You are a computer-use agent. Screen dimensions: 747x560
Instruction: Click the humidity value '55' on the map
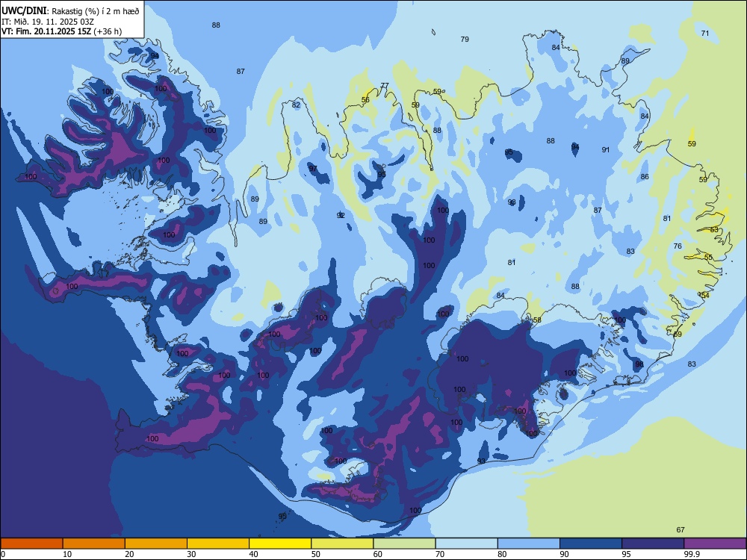tap(708, 257)
